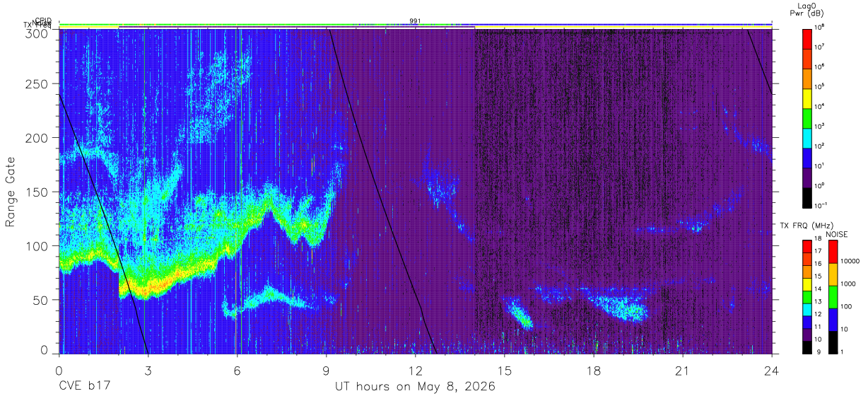This screenshot has width=868, height=401.
Task: Click the '3' UT hour tick label
Action: pos(148,371)
